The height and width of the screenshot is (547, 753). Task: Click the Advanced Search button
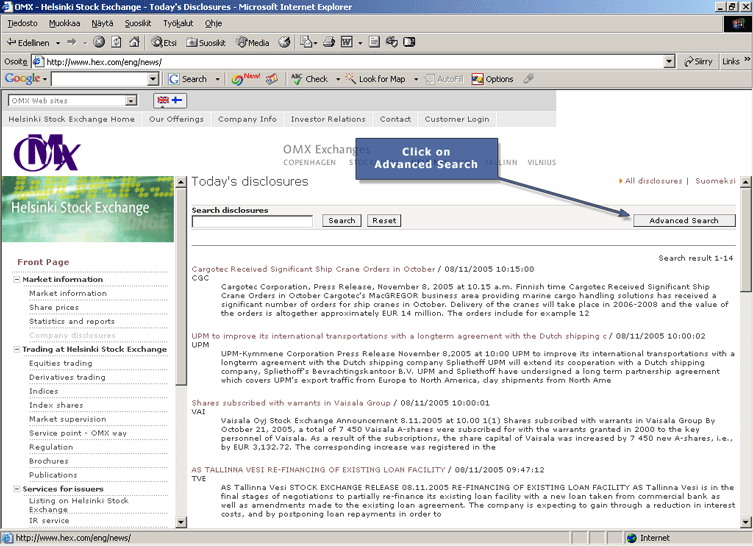(684, 220)
